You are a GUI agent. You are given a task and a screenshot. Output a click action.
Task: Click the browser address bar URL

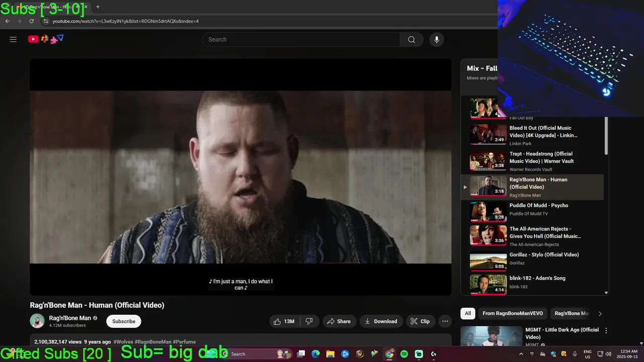click(125, 21)
